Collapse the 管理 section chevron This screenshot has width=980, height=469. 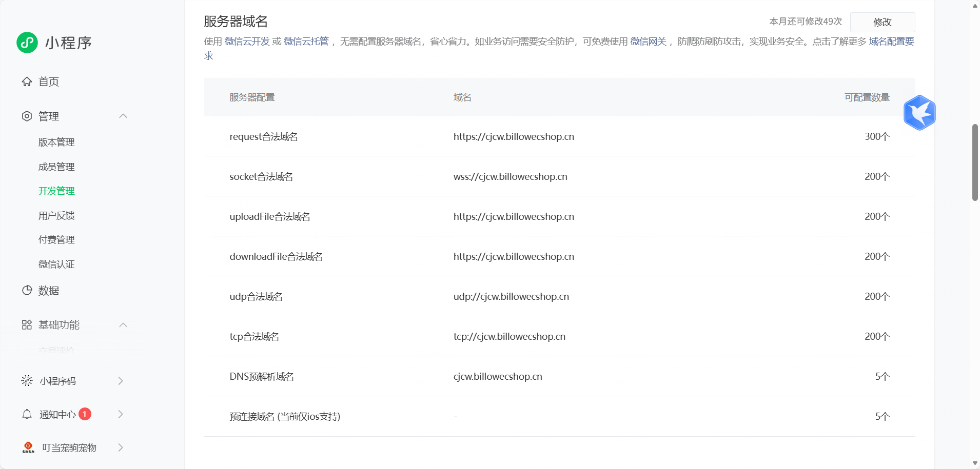pos(123,116)
